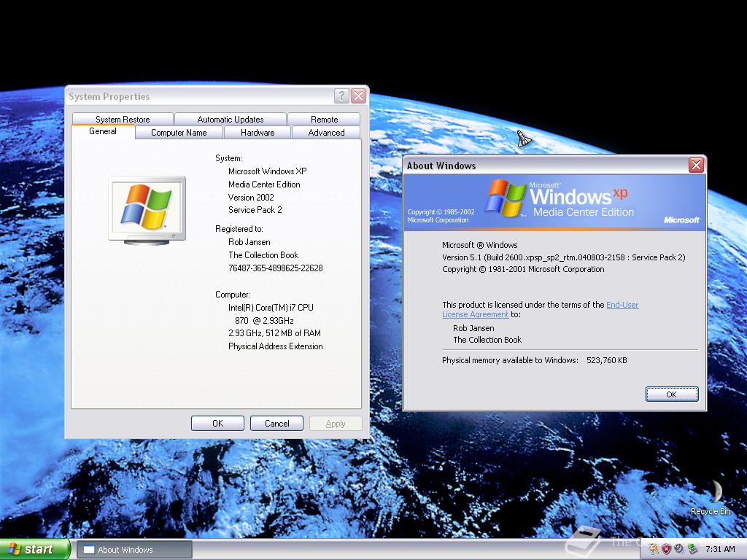The image size is (747, 560).
Task: Click 'Rob Jansen' in System Properties
Action: tap(249, 242)
